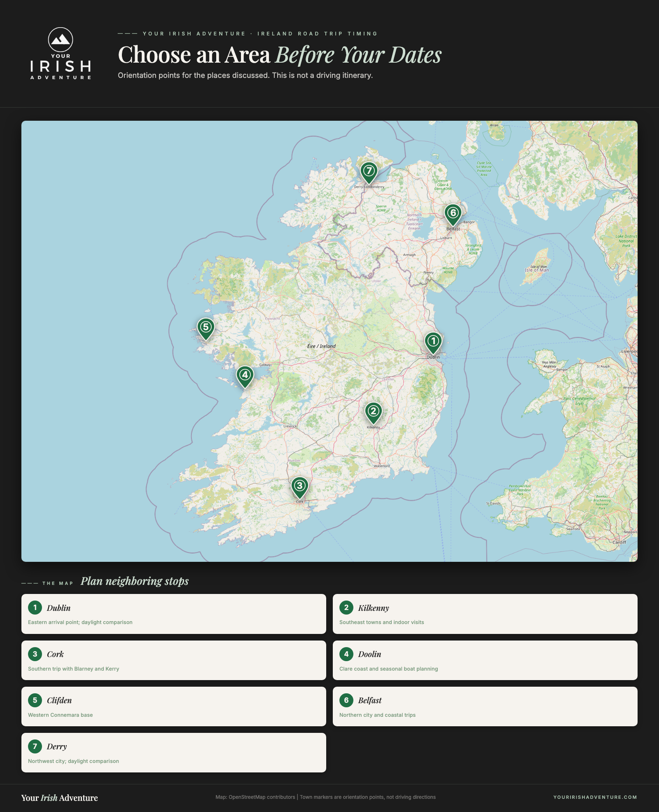
Task: Open the Dublin legend card title
Action: point(58,608)
